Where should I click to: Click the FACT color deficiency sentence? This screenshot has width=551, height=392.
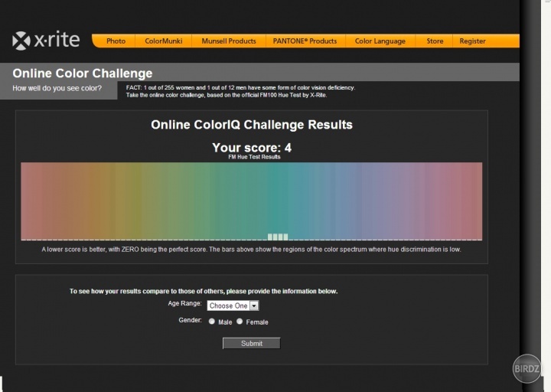point(241,87)
